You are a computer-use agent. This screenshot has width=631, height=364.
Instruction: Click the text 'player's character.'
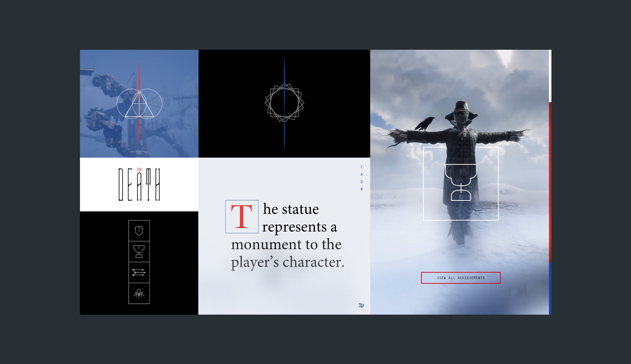(288, 262)
